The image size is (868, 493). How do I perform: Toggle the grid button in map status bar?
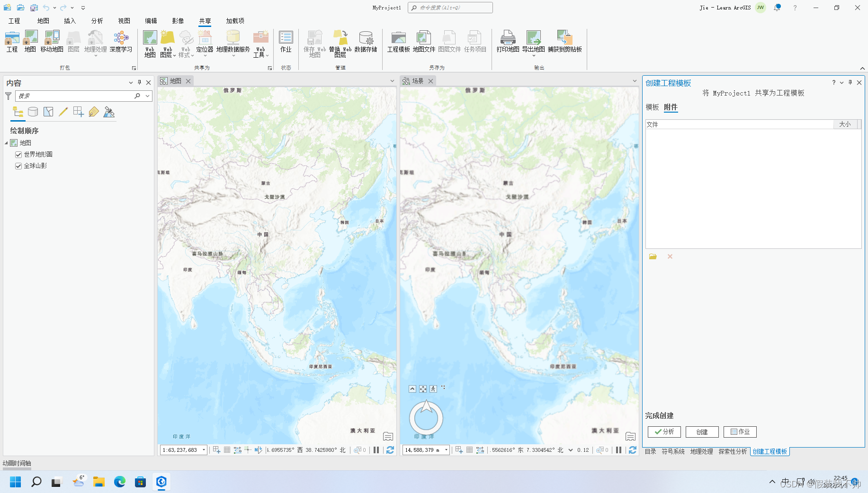tap(227, 450)
